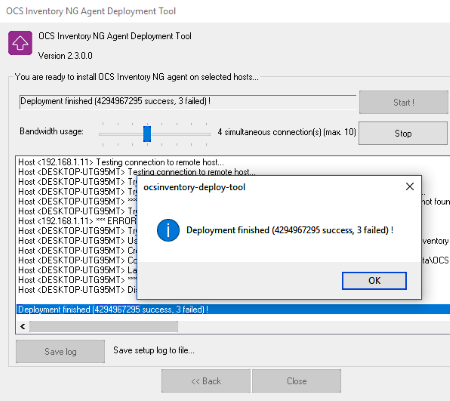Viewport: 450px width, 401px height.
Task: Click the Save log button
Action: [x=60, y=351]
